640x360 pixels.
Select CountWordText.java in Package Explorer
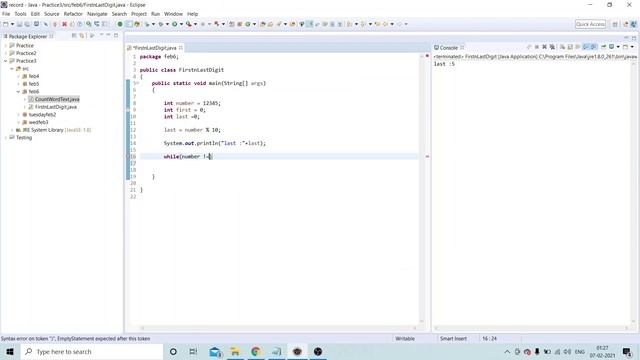click(x=57, y=99)
